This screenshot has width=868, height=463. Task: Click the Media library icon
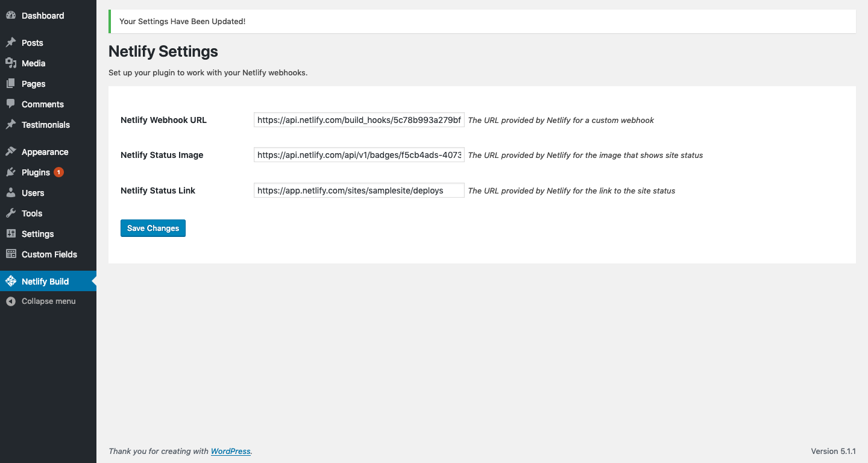11,63
